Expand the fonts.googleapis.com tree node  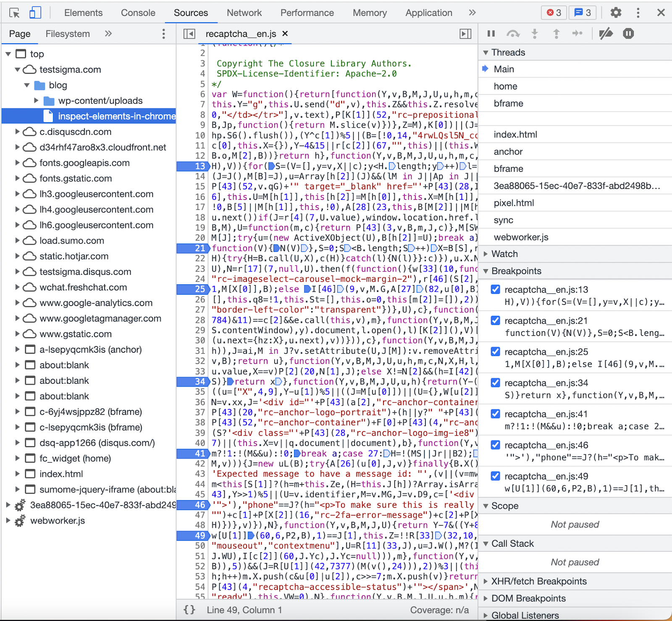(x=18, y=163)
